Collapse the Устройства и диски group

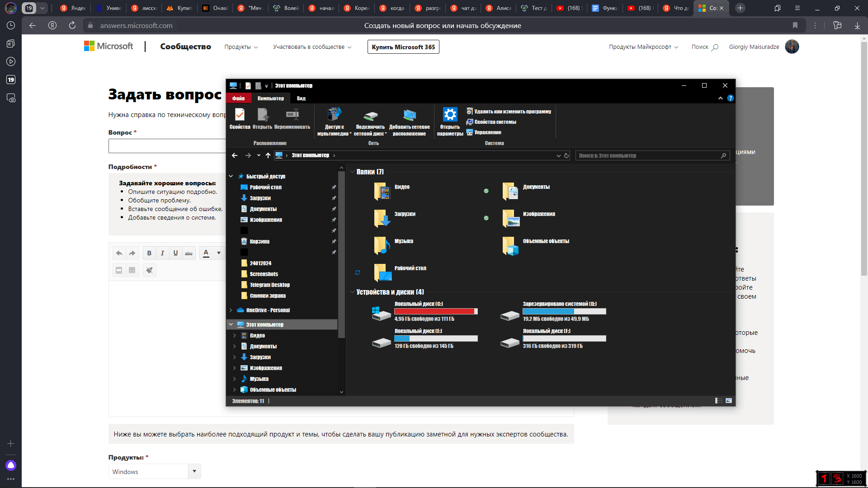pos(352,292)
